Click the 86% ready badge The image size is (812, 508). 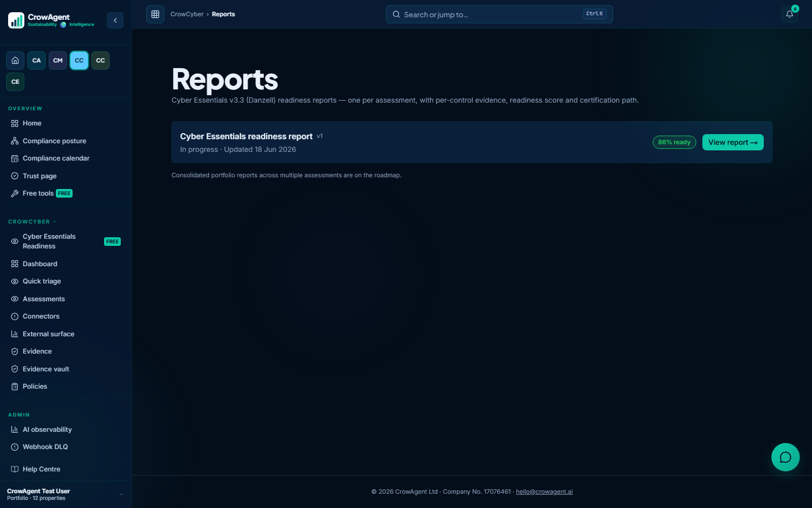pos(674,142)
